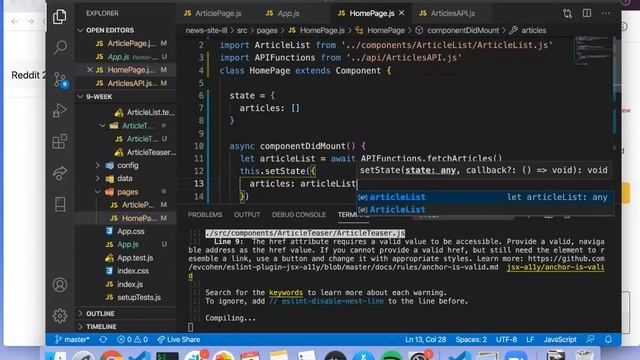The height and width of the screenshot is (360, 640).
Task: Click Spaces: 2 indentation setting
Action: point(471,340)
